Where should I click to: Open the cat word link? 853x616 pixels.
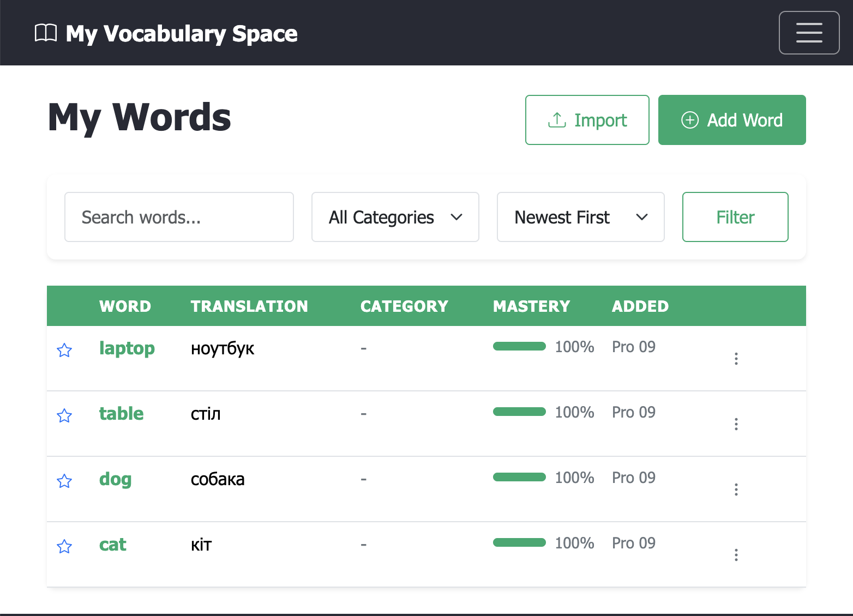click(112, 545)
